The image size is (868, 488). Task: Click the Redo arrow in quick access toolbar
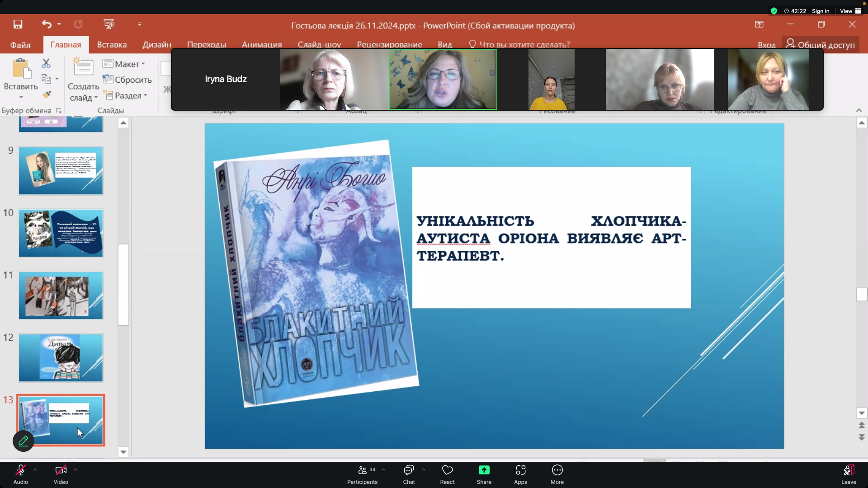[x=78, y=24]
